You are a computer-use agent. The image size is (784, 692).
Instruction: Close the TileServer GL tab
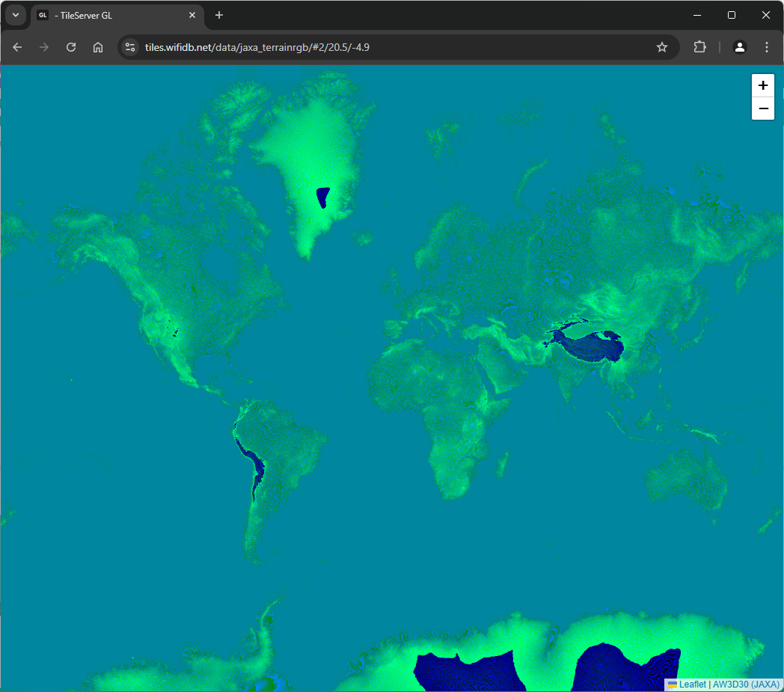point(192,15)
